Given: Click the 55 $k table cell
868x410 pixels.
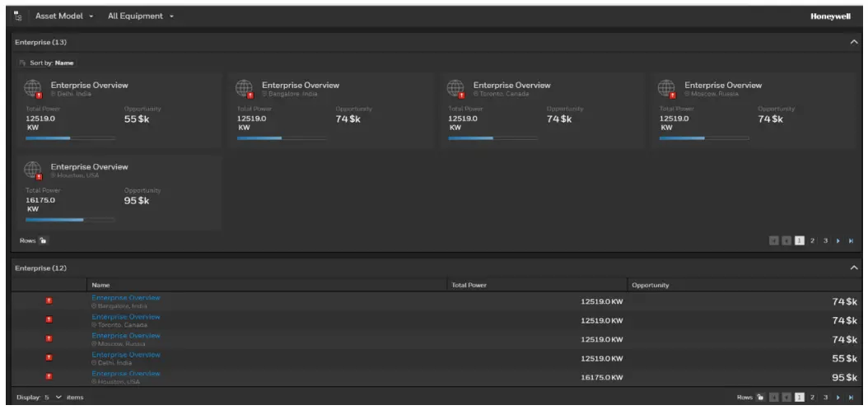Looking at the screenshot, I should (x=845, y=358).
